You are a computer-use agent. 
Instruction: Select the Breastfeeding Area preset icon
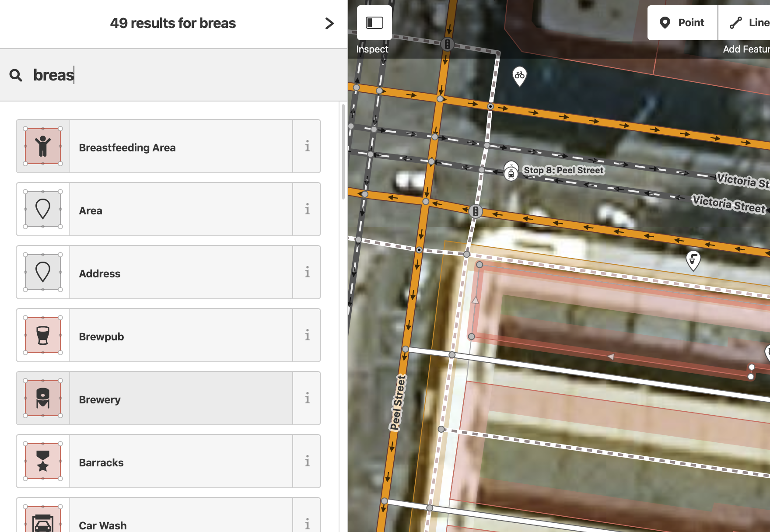[x=43, y=146]
